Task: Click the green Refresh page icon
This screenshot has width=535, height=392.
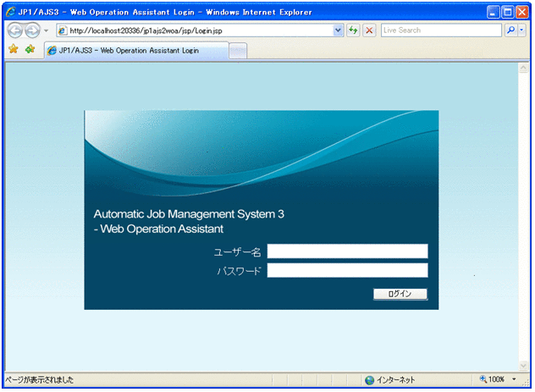Action: click(353, 30)
